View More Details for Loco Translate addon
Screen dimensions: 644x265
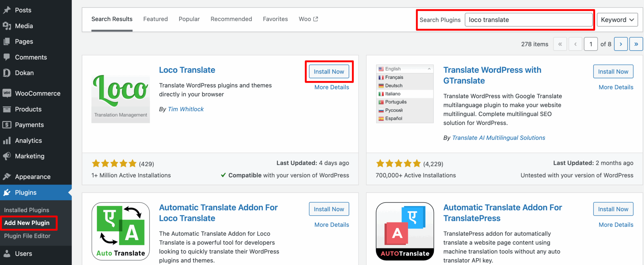click(x=332, y=225)
